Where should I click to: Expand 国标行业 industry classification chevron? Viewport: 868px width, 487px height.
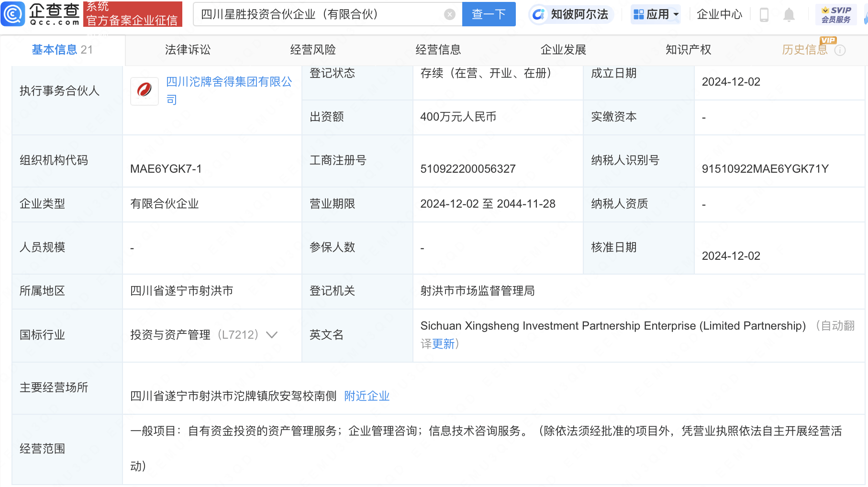pyautogui.click(x=272, y=335)
